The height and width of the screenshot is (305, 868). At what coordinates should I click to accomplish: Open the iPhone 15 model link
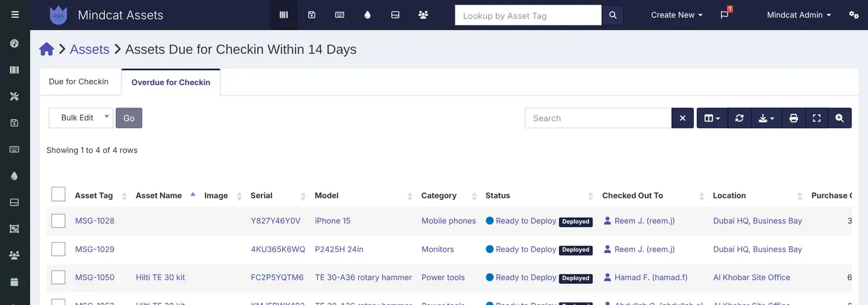[333, 221]
